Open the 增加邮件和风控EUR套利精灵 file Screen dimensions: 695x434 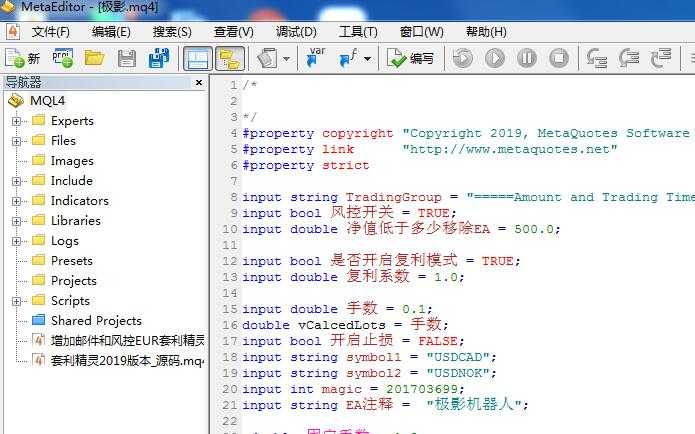tap(128, 340)
